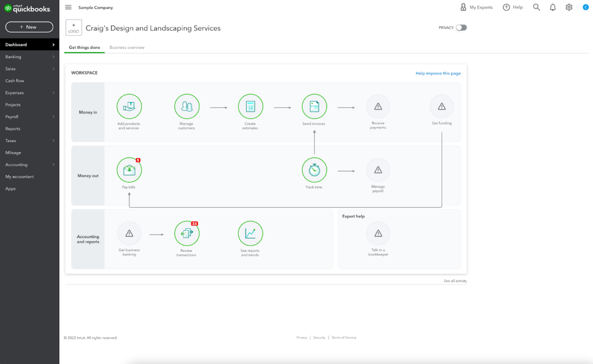593x364 pixels.
Task: Open the notifications bell
Action: [552, 7]
